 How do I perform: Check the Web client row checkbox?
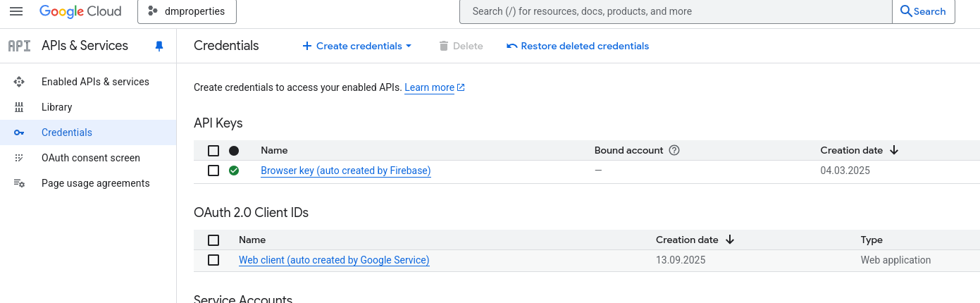[x=213, y=260]
